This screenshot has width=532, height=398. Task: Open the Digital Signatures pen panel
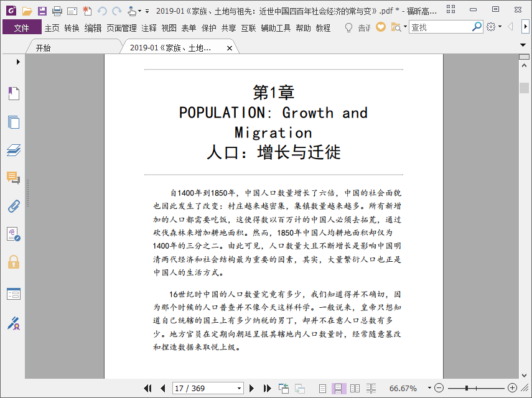14,323
